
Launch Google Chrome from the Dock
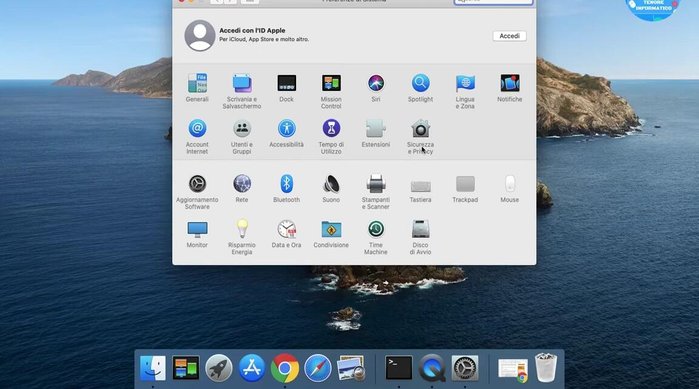(285, 368)
